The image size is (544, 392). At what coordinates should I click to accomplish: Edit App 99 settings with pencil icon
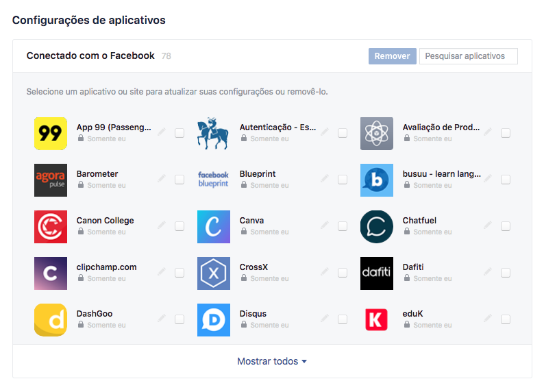point(162,132)
